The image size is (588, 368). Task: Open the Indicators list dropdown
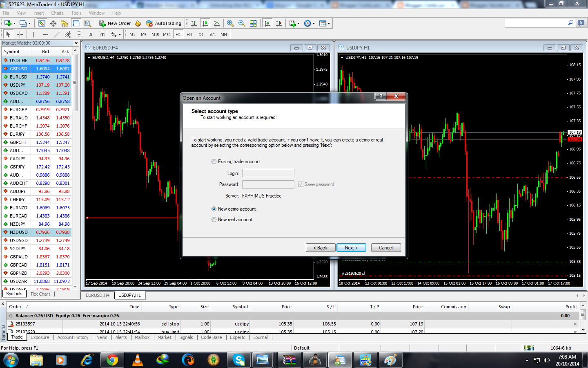[x=294, y=23]
